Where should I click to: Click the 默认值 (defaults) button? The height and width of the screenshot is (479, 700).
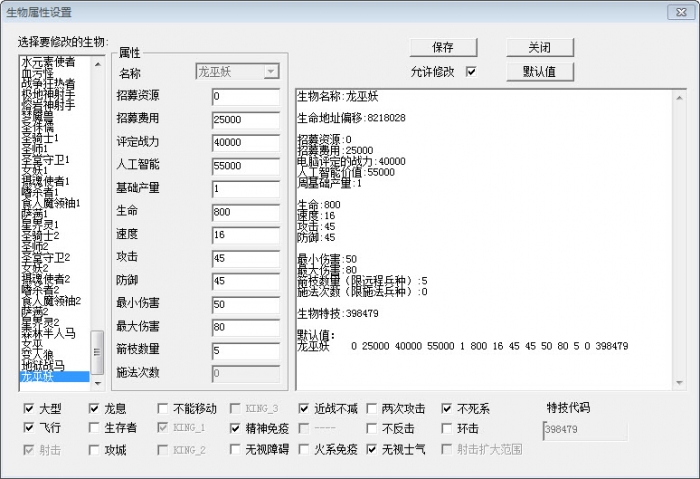click(x=546, y=72)
